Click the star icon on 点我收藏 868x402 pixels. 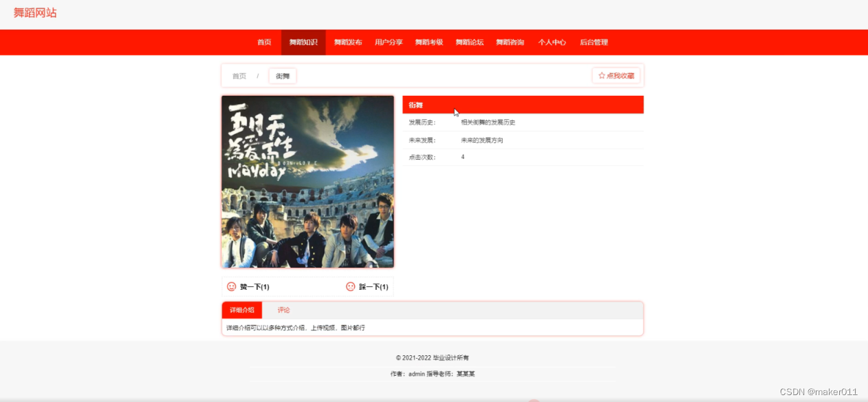[600, 76]
